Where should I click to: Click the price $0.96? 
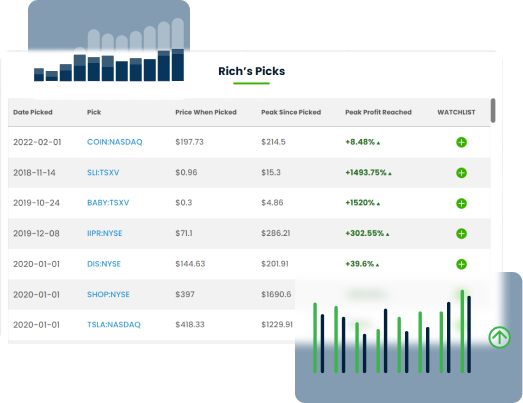[186, 172]
